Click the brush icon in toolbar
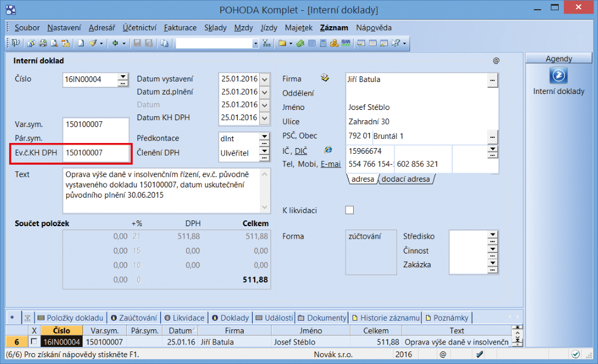The image size is (598, 364). (93, 43)
